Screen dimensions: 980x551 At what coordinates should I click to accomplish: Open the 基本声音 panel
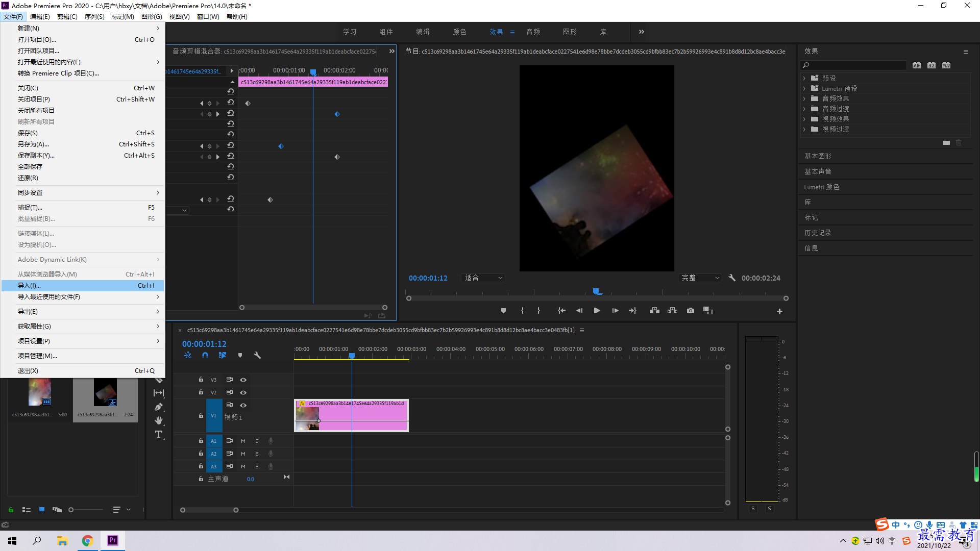click(818, 171)
